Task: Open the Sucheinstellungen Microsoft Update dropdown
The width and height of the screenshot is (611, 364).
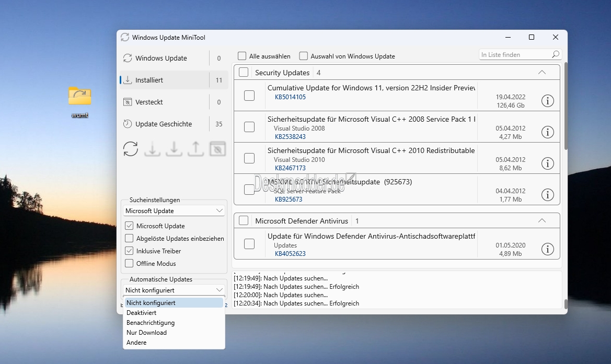Action: 174,210
